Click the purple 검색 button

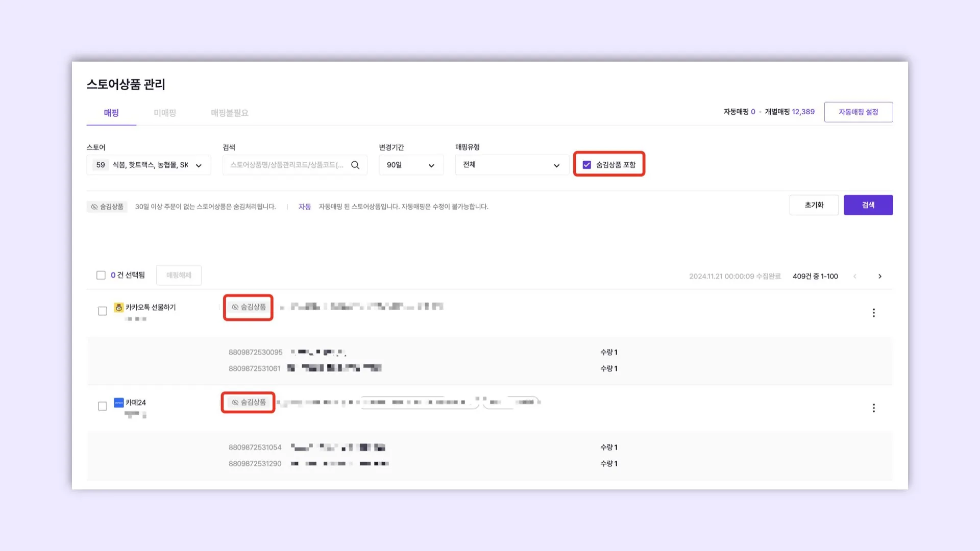[868, 205]
